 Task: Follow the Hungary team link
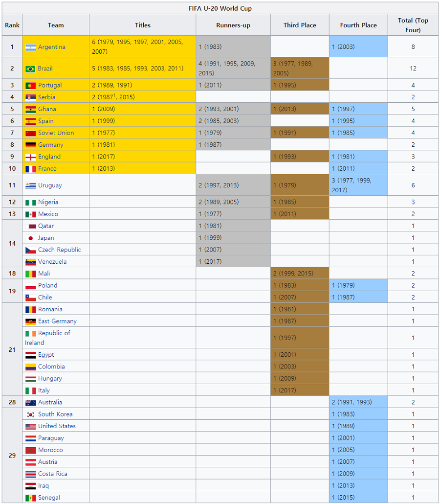(50, 378)
